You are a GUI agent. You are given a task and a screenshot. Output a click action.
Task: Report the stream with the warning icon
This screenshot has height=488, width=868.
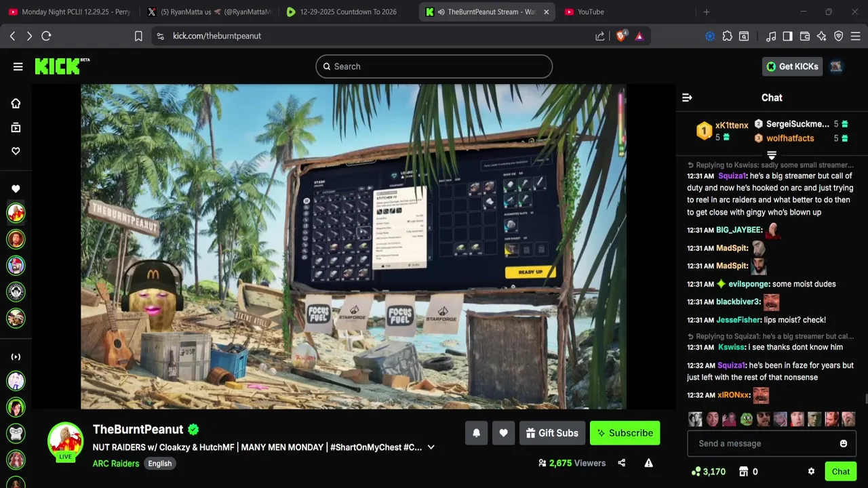click(x=648, y=463)
